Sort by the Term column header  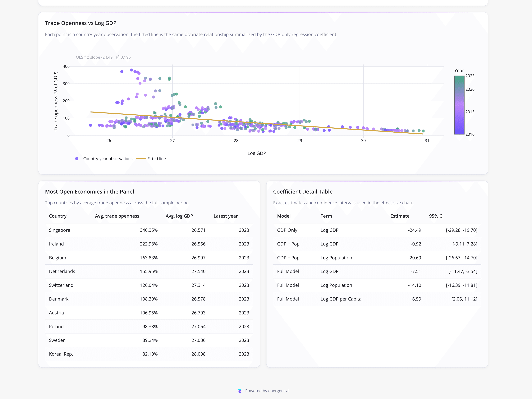pyautogui.click(x=326, y=216)
